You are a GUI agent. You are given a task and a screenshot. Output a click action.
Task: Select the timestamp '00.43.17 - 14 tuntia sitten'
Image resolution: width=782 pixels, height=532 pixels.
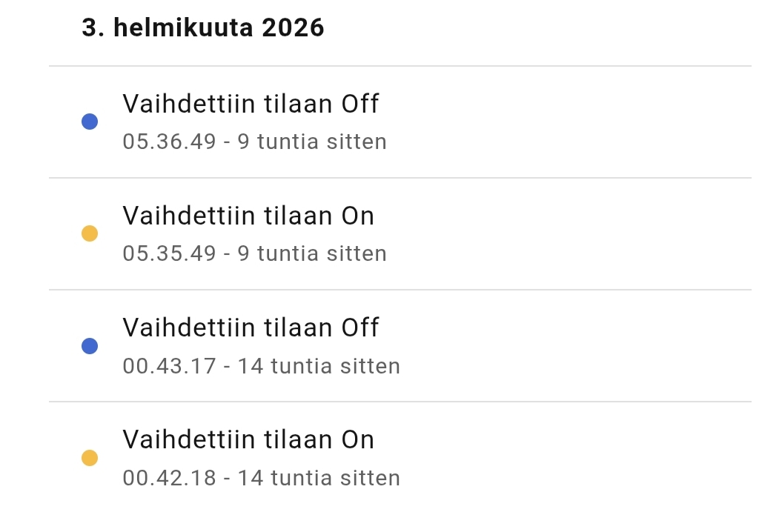pos(262,366)
